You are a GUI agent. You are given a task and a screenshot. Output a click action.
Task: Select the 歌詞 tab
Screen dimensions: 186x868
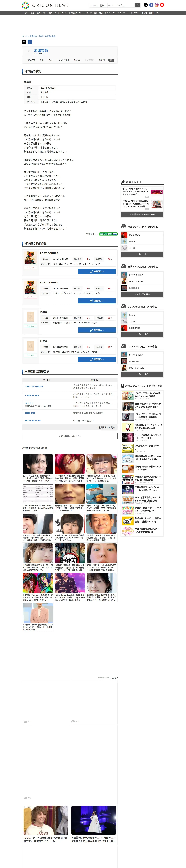[111, 60]
